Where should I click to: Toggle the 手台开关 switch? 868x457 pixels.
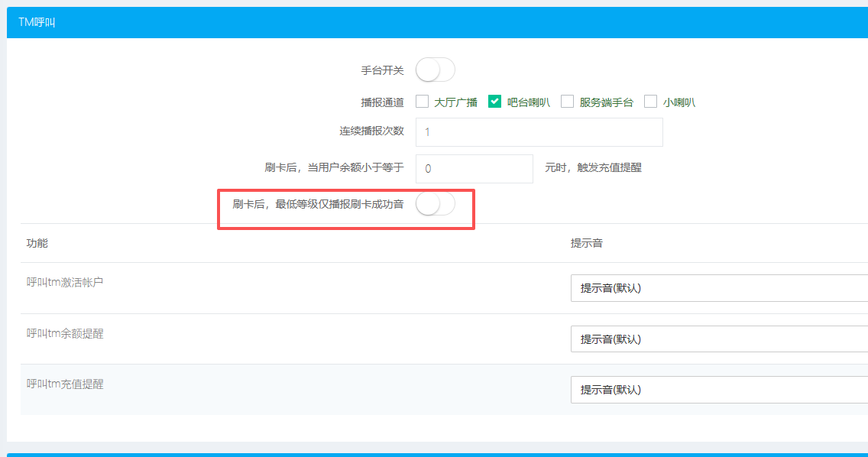435,70
